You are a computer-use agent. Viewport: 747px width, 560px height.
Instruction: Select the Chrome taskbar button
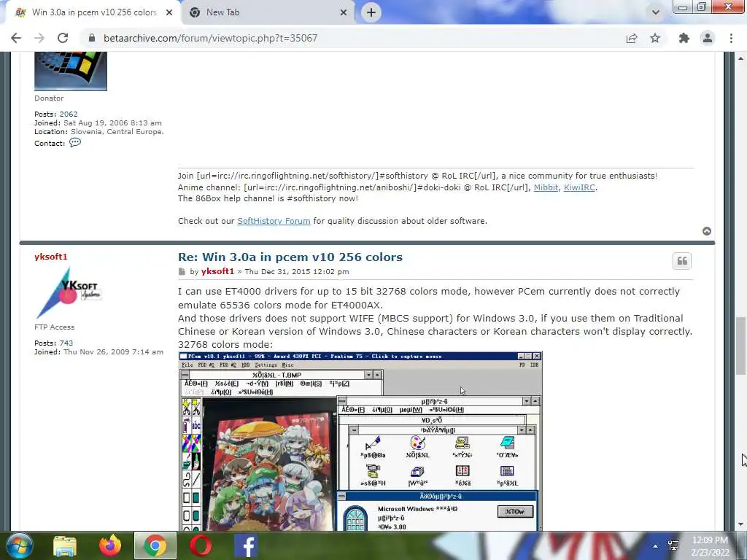(x=155, y=545)
